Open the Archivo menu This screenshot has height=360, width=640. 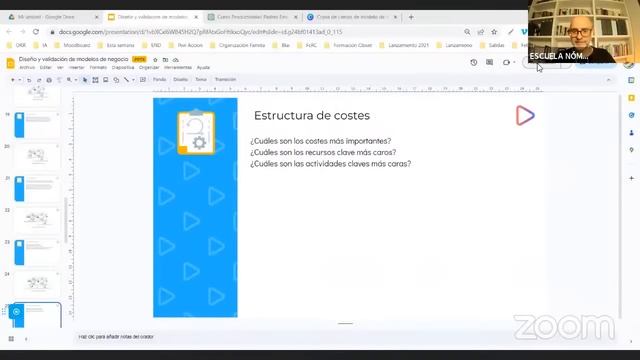(27, 68)
